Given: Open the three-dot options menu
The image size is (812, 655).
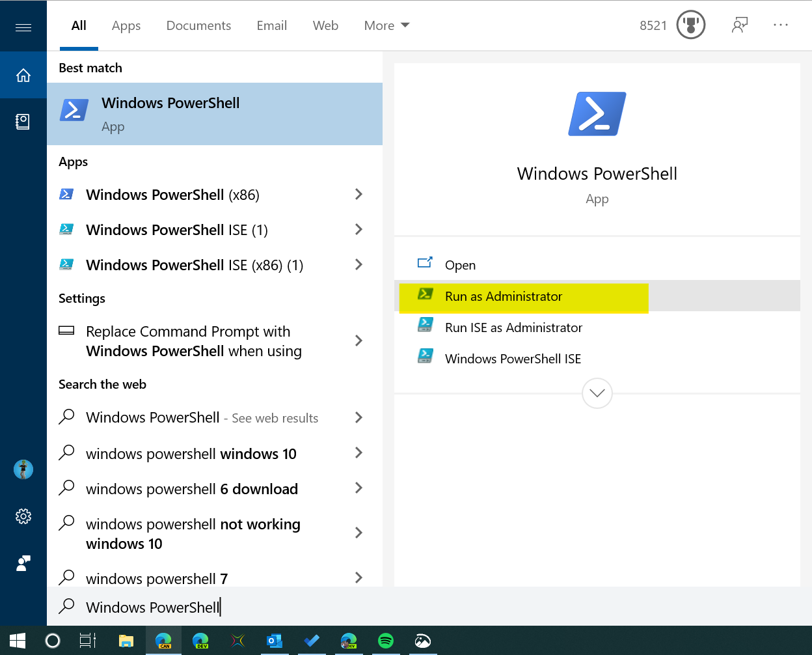Looking at the screenshot, I should (781, 25).
